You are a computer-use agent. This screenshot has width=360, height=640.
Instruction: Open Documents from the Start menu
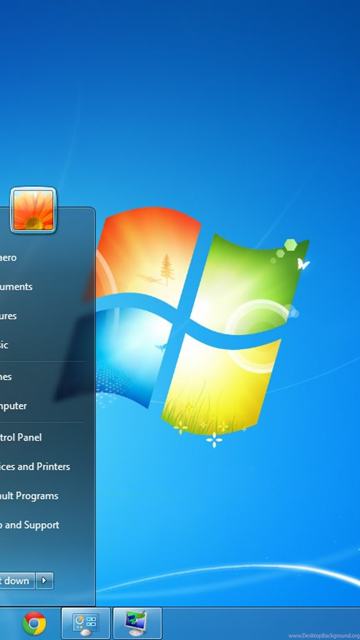[x=16, y=287]
